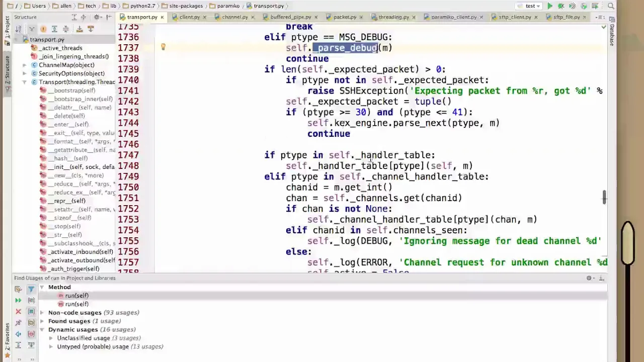This screenshot has width=644, height=362.
Task: Collapse the Method node in usages
Action: click(x=42, y=287)
